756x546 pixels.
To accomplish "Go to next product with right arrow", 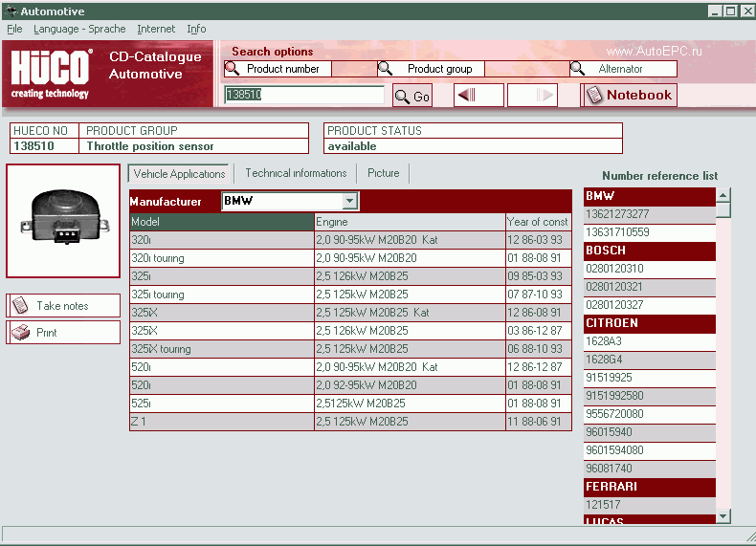I will tap(533, 95).
